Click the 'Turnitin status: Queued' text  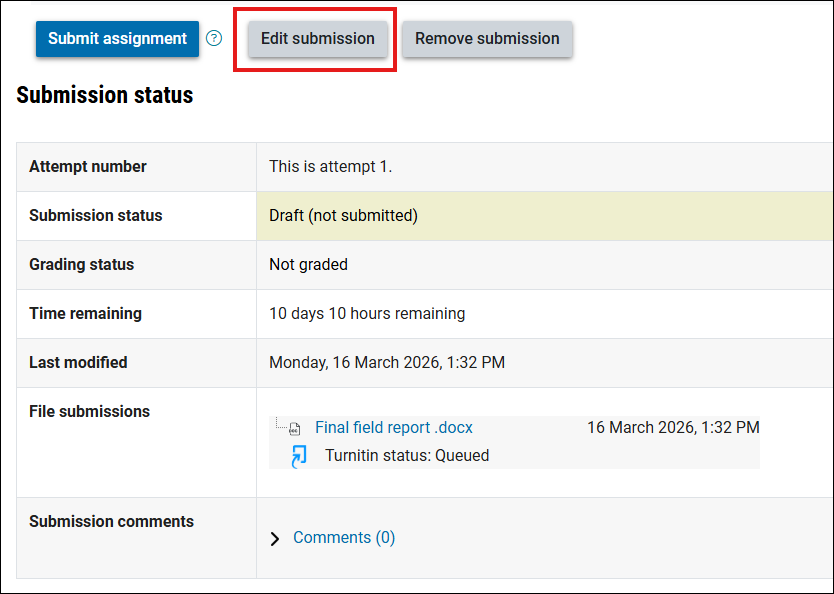click(407, 456)
